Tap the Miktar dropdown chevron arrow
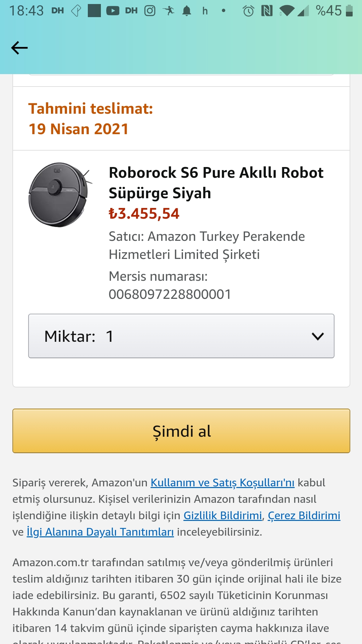 tap(317, 336)
